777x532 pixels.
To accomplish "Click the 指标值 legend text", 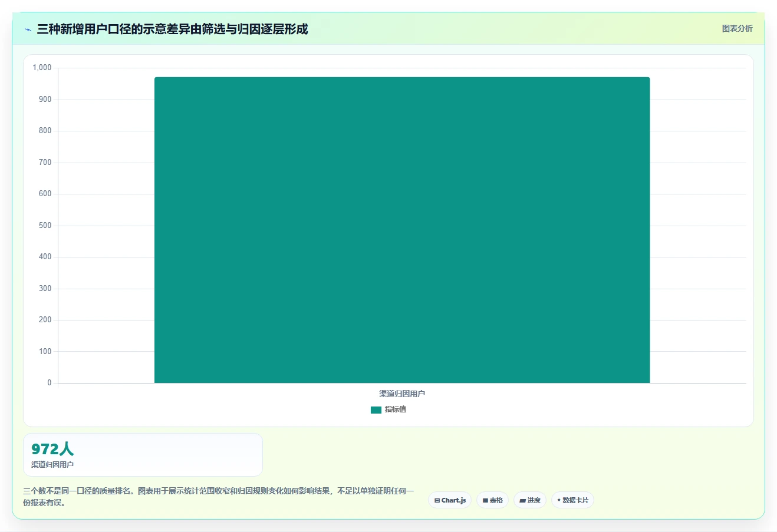I will pos(396,409).
